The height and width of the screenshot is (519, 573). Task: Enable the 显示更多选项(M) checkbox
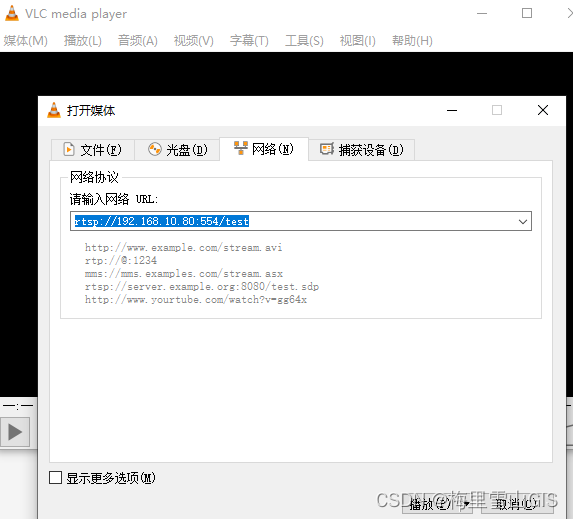(56, 477)
